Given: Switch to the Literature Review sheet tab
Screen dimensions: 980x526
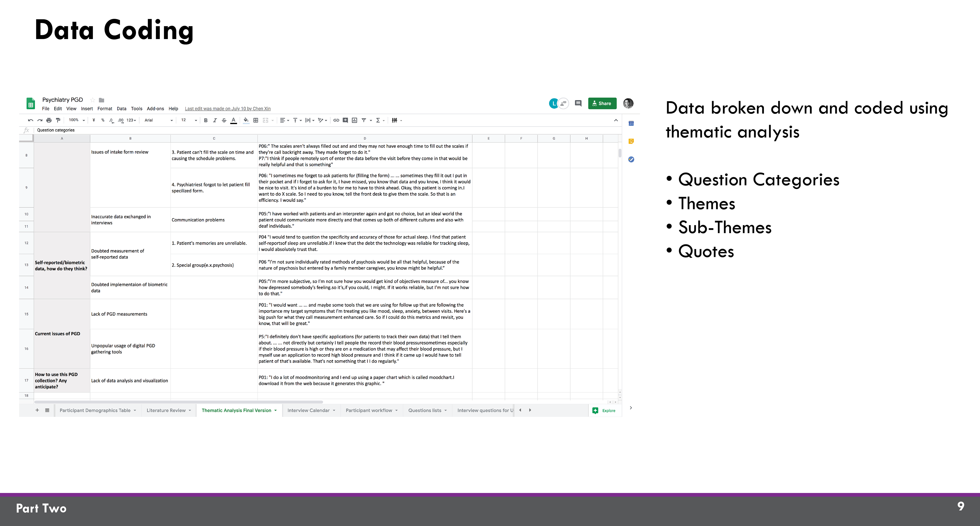Looking at the screenshot, I should [x=166, y=410].
